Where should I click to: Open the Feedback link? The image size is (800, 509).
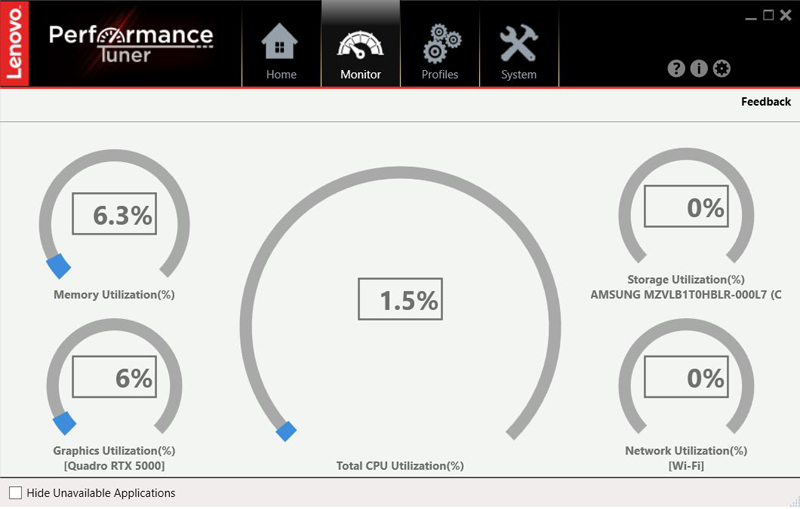click(x=766, y=101)
